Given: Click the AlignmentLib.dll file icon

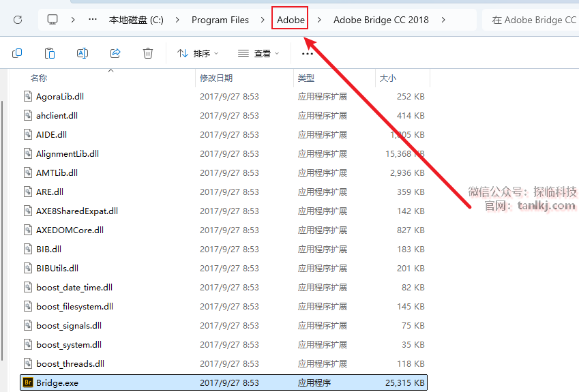Looking at the screenshot, I should 28,153.
